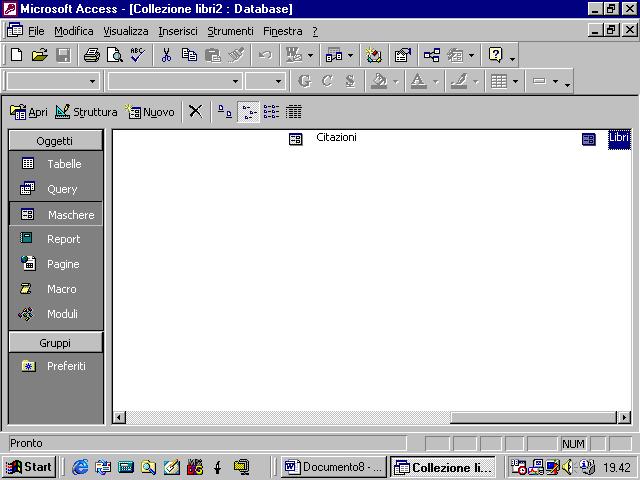Click the fill/back color bucket
Image resolution: width=640 pixels, height=480 pixels.
click(378, 81)
